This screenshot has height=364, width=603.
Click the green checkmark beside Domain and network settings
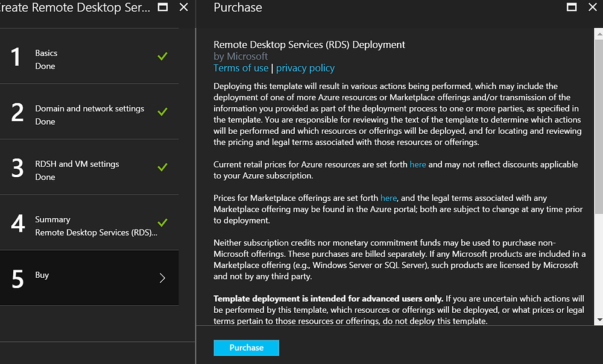click(162, 111)
